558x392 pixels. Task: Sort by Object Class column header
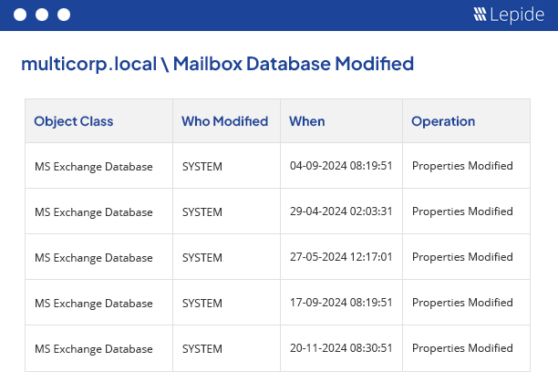click(x=74, y=121)
